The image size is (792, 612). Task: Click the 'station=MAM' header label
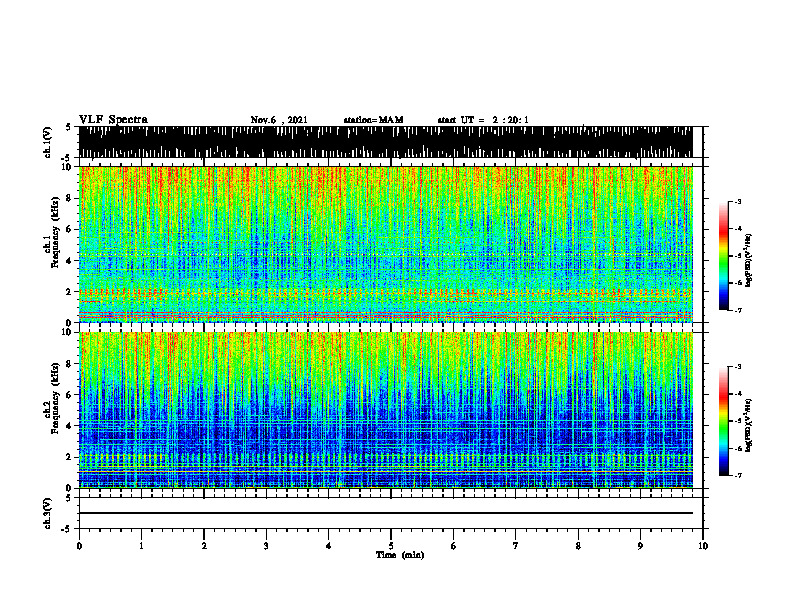click(x=373, y=120)
